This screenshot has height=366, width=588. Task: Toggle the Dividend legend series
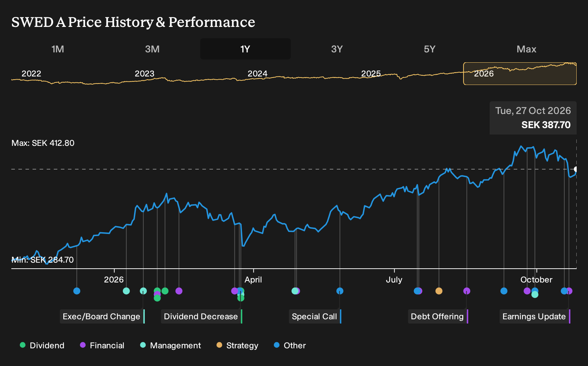coord(42,345)
